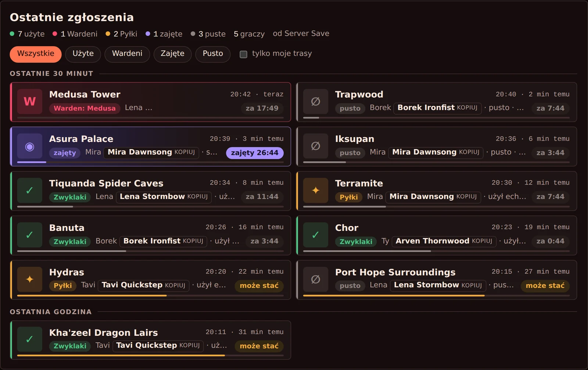The height and width of the screenshot is (370, 588).
Task: Switch to the Wardeni filter tab
Action: coord(127,54)
